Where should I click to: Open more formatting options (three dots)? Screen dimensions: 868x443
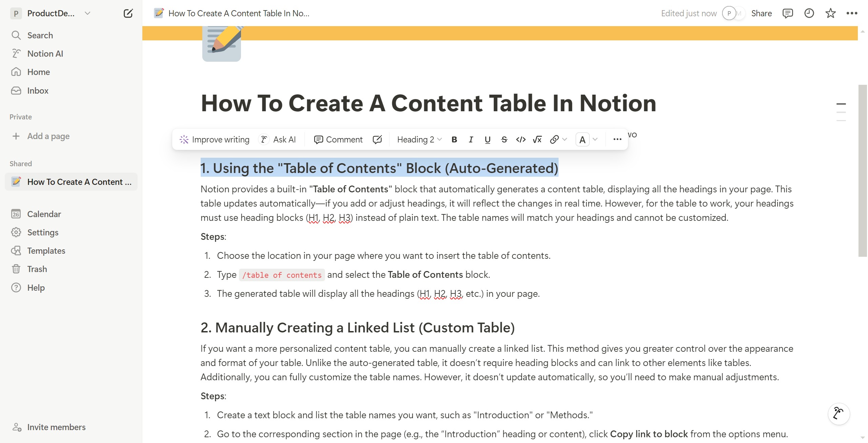pyautogui.click(x=617, y=139)
